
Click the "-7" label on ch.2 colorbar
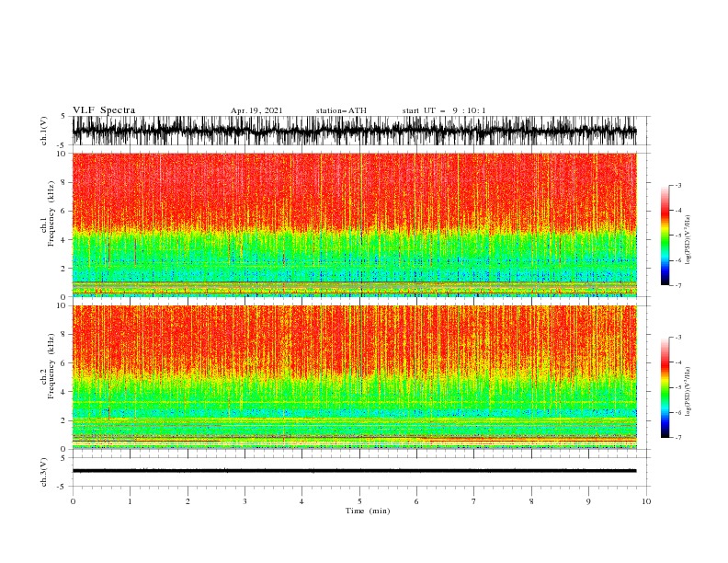(677, 438)
